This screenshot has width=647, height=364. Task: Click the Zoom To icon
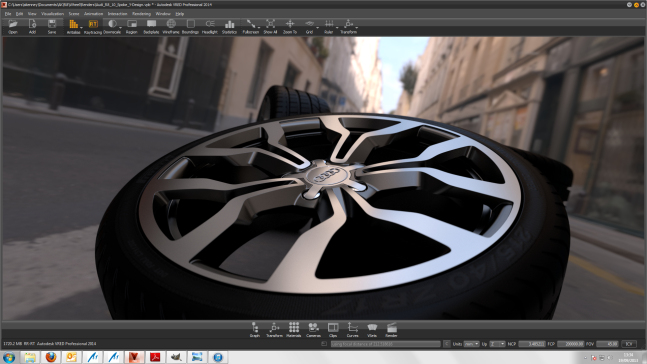(x=290, y=26)
